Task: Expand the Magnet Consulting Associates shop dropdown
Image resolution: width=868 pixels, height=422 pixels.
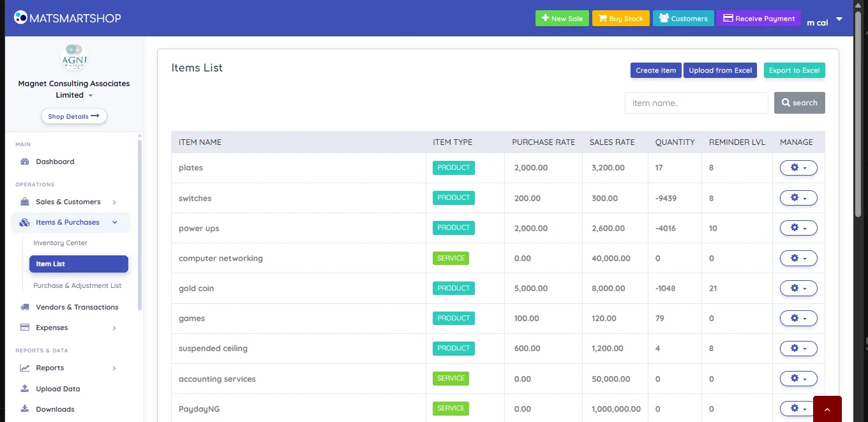Action: (x=74, y=89)
